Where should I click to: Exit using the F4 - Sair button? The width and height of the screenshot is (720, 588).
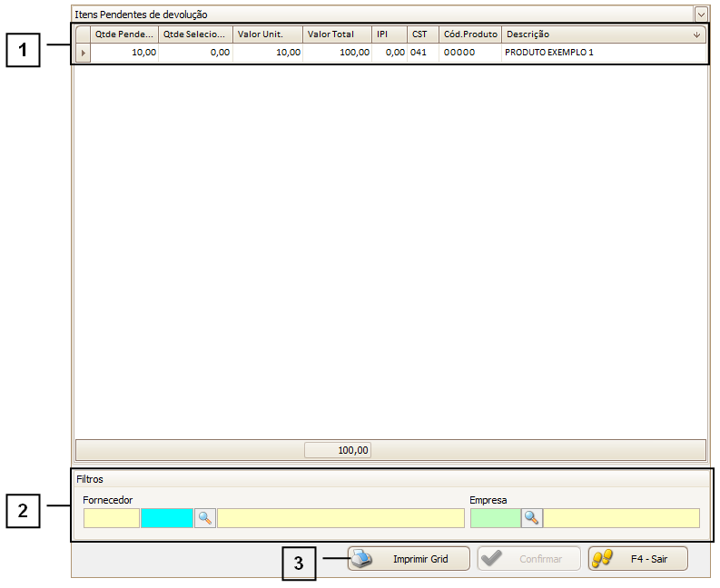point(637,559)
